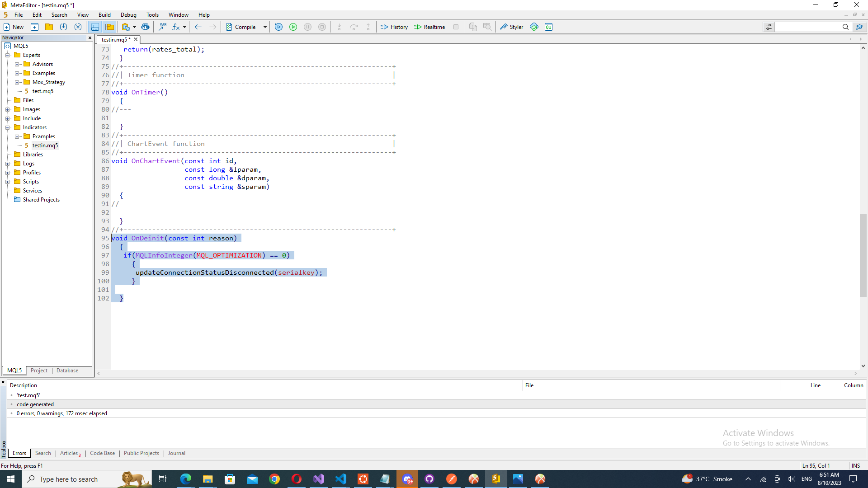Open Visual Studio Code from taskbar
Screen dimensions: 868x488
(x=341, y=479)
